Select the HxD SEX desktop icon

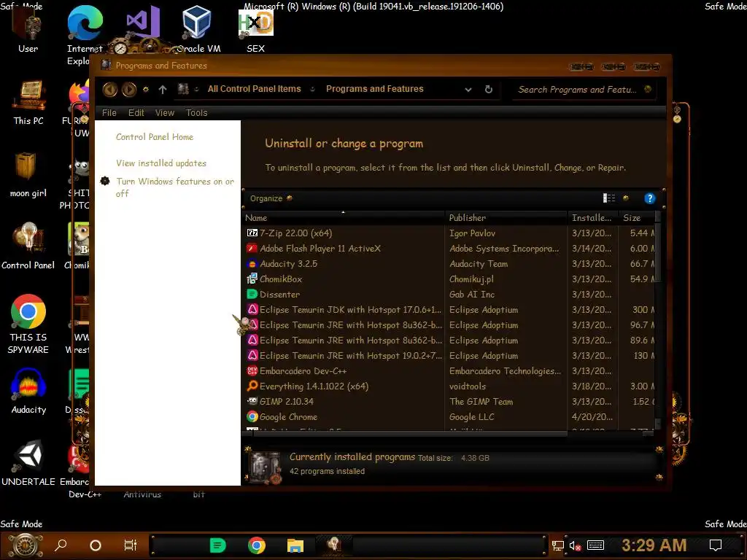256,31
